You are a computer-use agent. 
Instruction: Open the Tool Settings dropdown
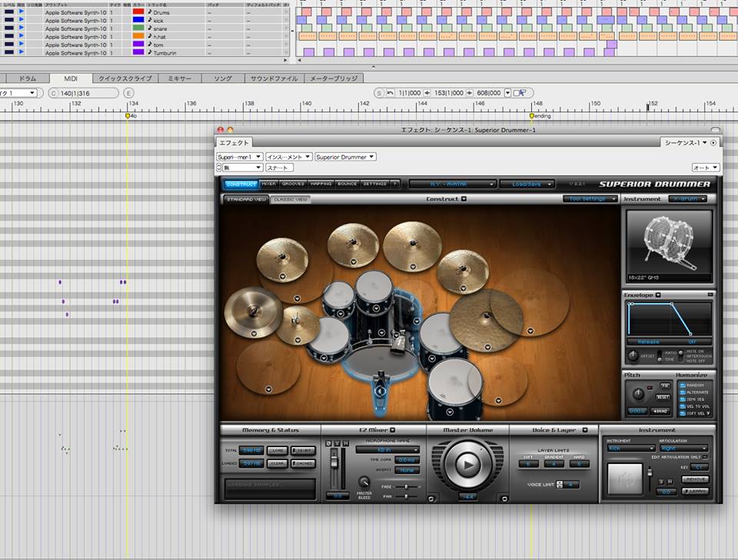click(x=590, y=199)
